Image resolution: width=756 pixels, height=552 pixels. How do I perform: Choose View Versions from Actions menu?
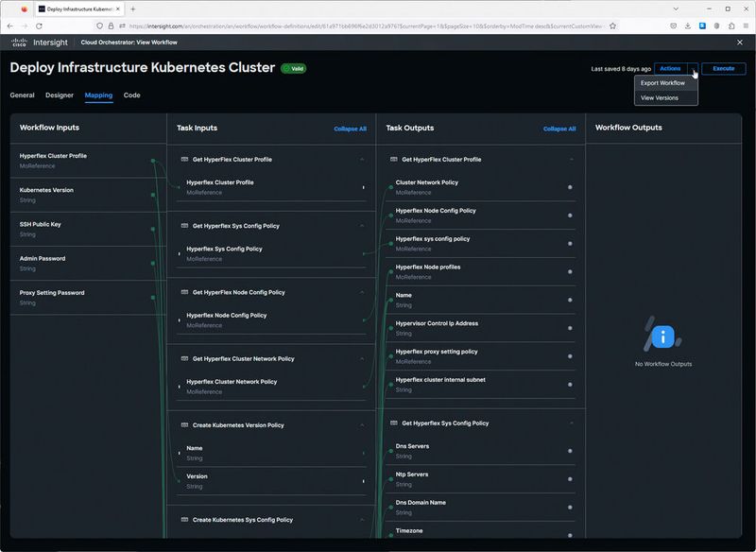666,98
